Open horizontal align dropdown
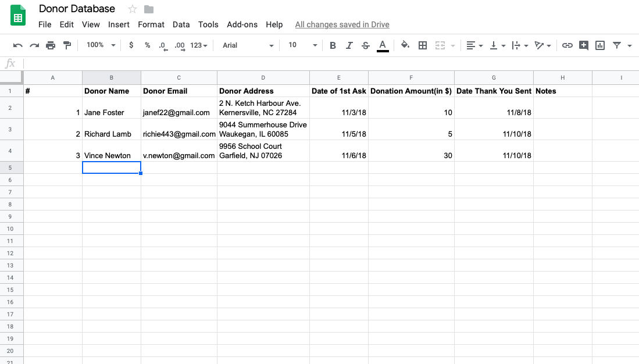 pos(474,45)
